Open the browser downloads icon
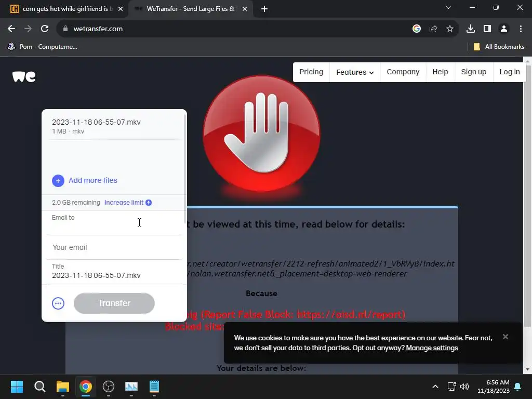 point(470,29)
